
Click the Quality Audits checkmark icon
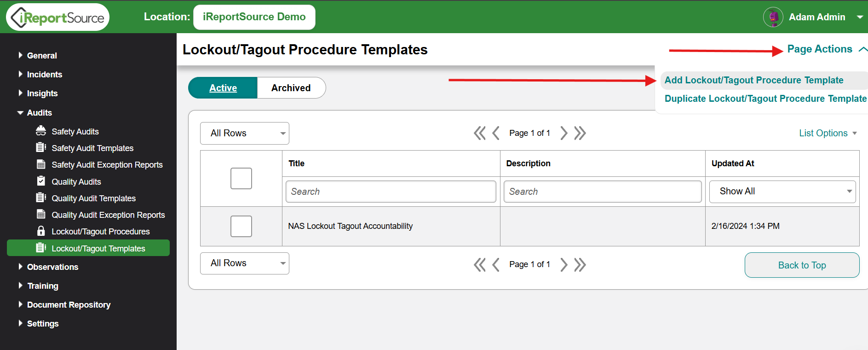coord(41,181)
